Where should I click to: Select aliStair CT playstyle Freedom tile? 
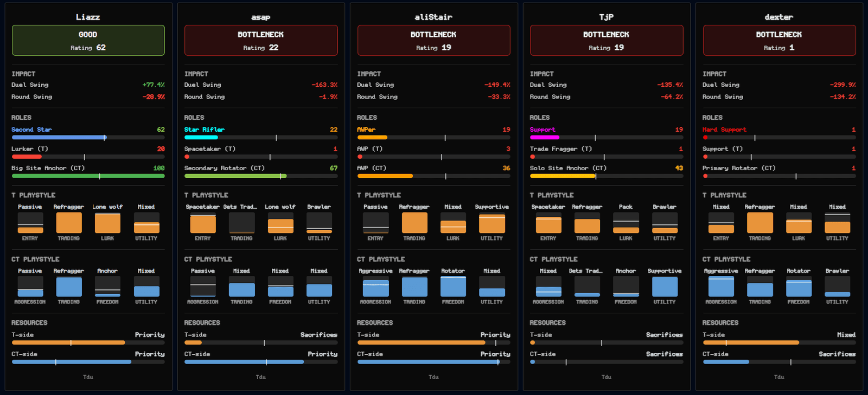click(x=453, y=287)
